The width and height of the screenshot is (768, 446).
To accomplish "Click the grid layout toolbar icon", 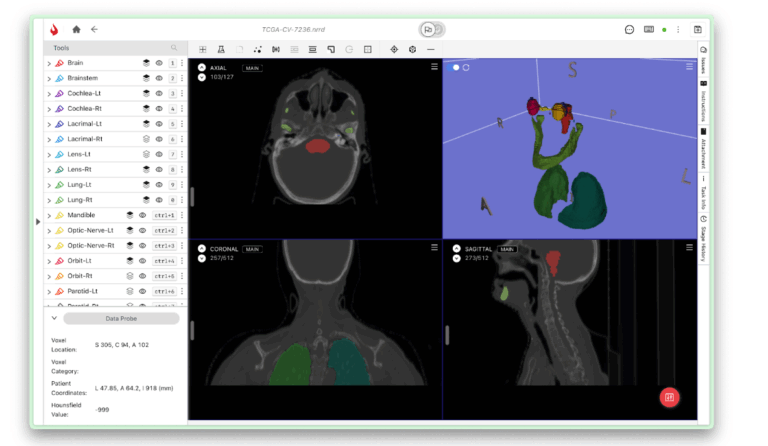I will [x=203, y=49].
